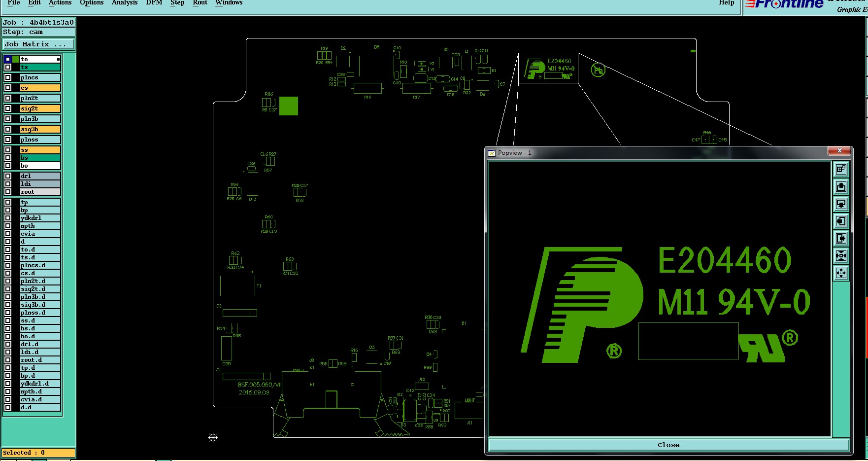The width and height of the screenshot is (868, 461).
Task: Pan the Popview up with the up-arrow icon
Action: pos(841,187)
